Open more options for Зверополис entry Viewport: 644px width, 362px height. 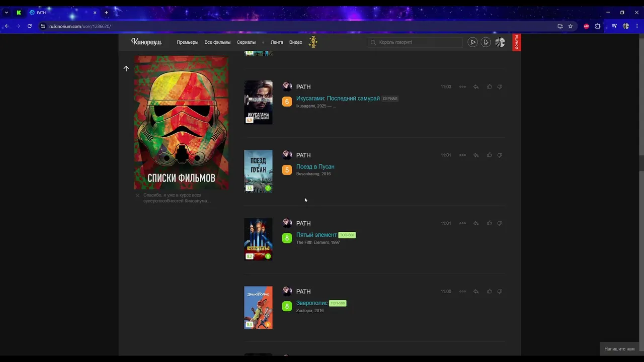[462, 292]
